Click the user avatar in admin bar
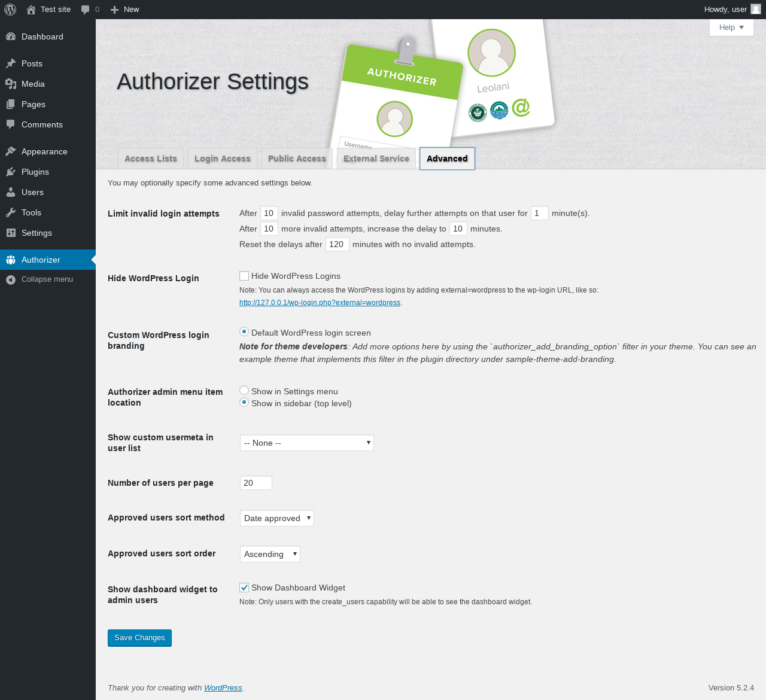Viewport: 766px width, 700px height. pyautogui.click(x=756, y=9)
